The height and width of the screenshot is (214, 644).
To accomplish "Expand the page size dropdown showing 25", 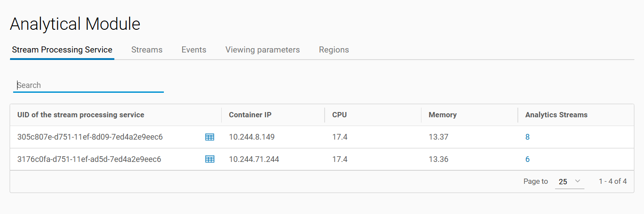I will [569, 181].
